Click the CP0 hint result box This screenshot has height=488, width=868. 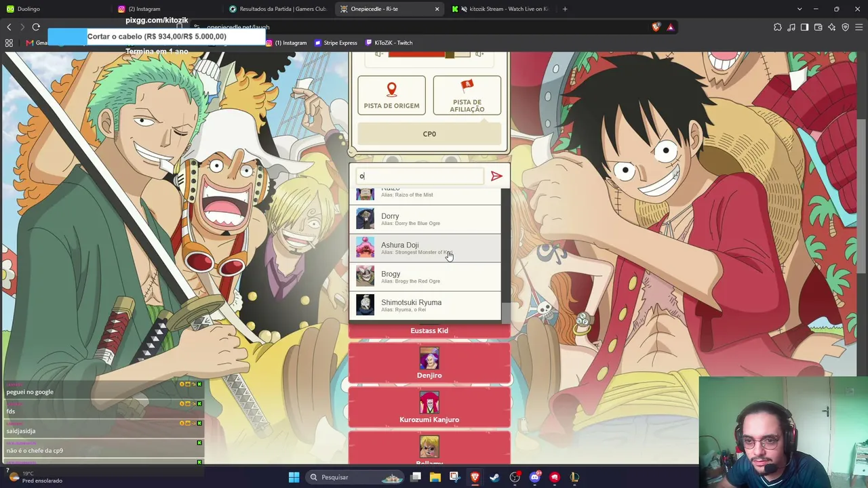coord(429,134)
